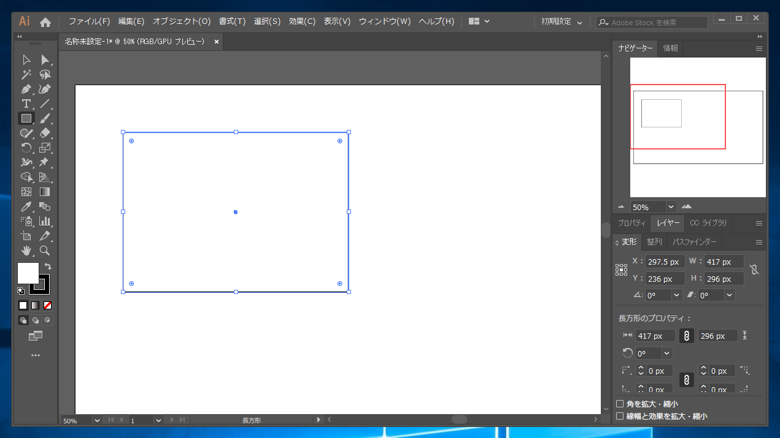The image size is (780, 438).
Task: Pick the Mesh tool
Action: pyautogui.click(x=26, y=192)
